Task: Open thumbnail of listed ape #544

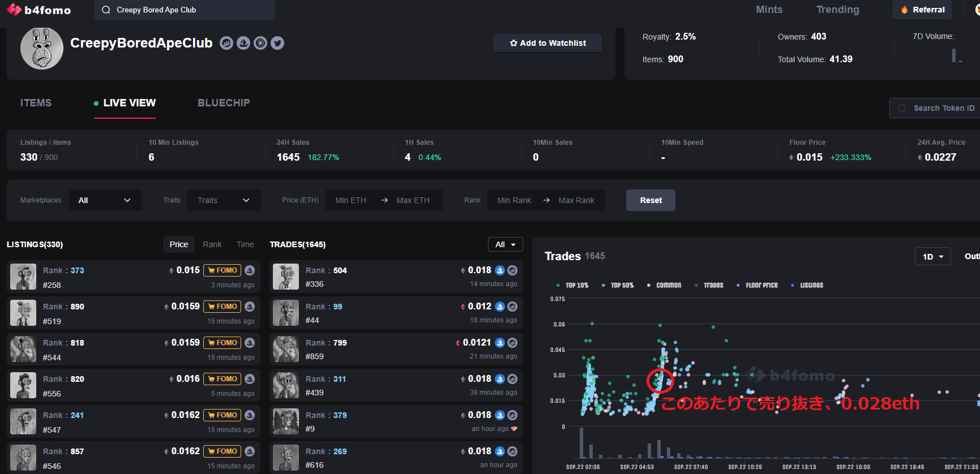Action: pyautogui.click(x=23, y=349)
